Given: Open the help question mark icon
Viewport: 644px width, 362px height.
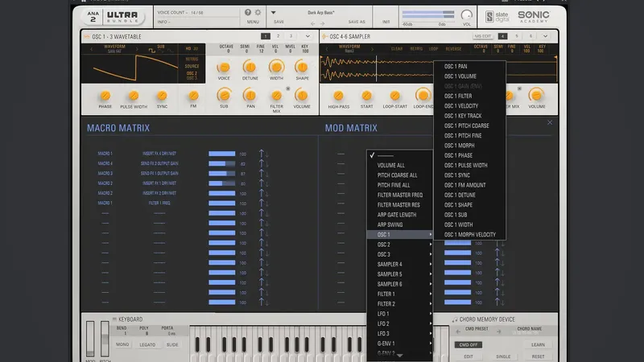Looking at the screenshot, I should [248, 12].
